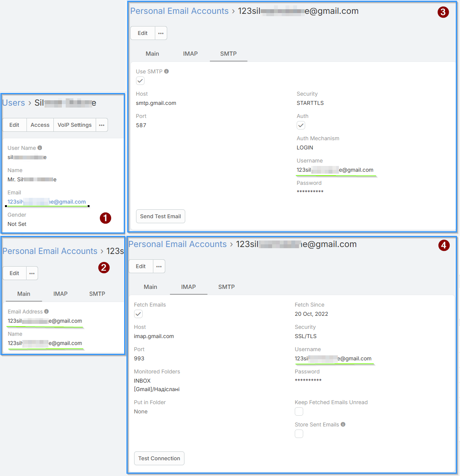Click info icon beside Email Address label

[46, 312]
